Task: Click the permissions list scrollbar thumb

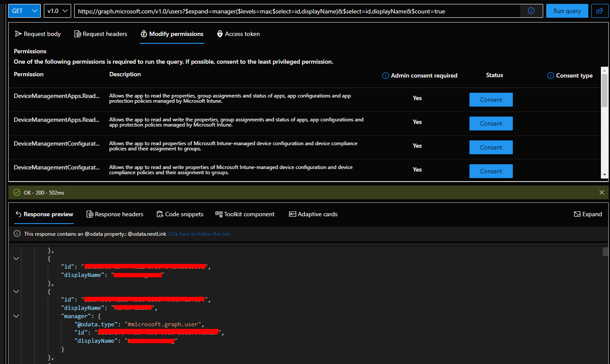Action: pyautogui.click(x=604, y=90)
